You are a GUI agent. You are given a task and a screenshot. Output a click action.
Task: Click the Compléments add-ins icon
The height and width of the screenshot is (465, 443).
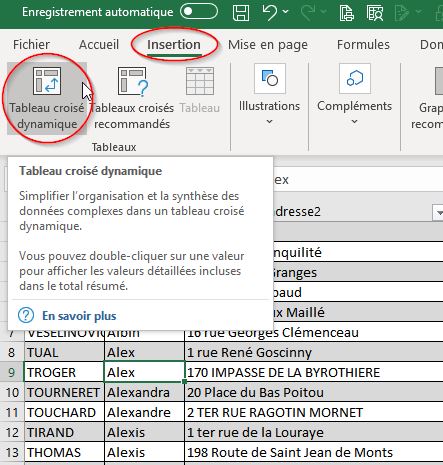[x=355, y=79]
